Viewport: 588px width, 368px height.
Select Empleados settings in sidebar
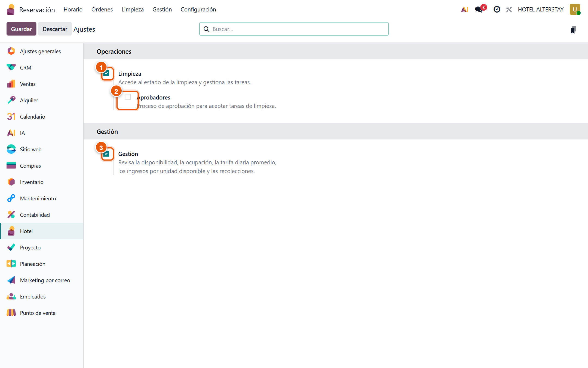click(x=42, y=297)
